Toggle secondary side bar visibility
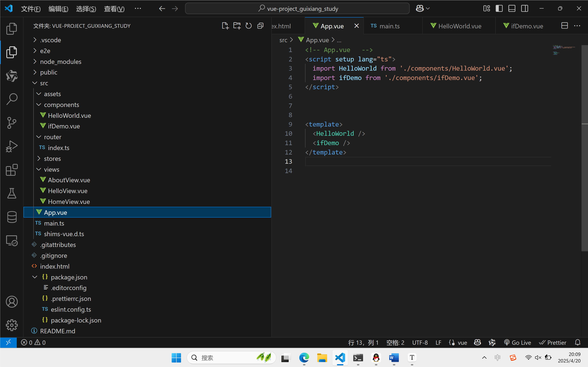 (x=525, y=9)
